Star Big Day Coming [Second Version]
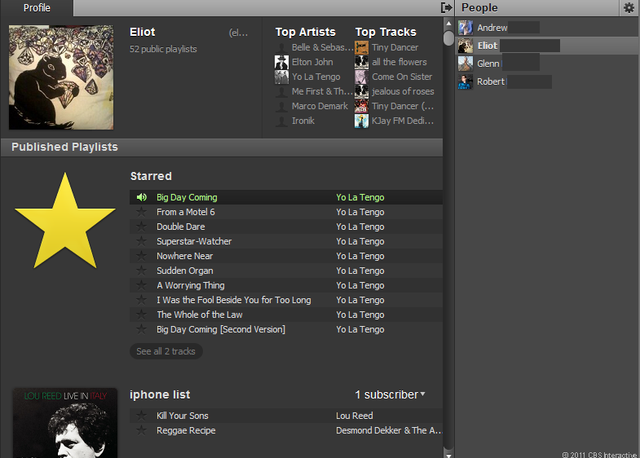 click(142, 329)
